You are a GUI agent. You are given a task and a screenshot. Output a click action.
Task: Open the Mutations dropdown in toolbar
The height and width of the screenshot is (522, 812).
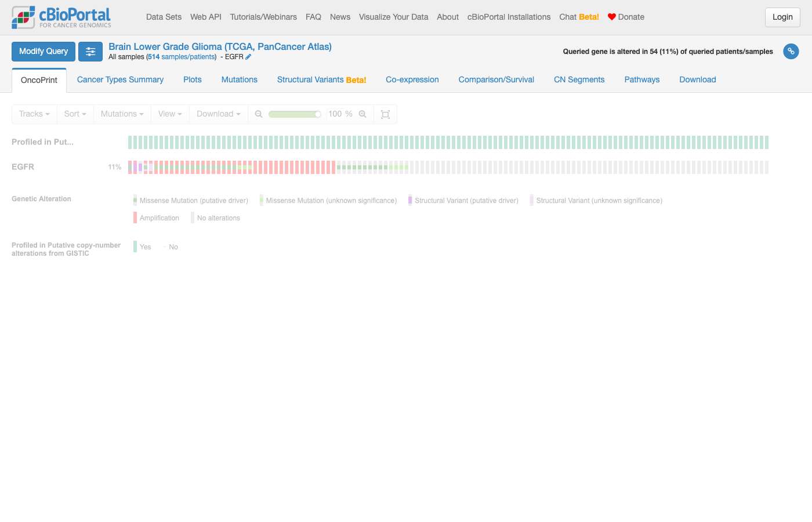click(x=122, y=114)
